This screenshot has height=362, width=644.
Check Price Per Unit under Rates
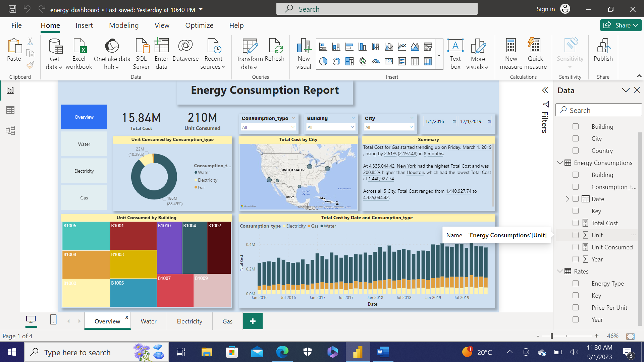coord(576,307)
